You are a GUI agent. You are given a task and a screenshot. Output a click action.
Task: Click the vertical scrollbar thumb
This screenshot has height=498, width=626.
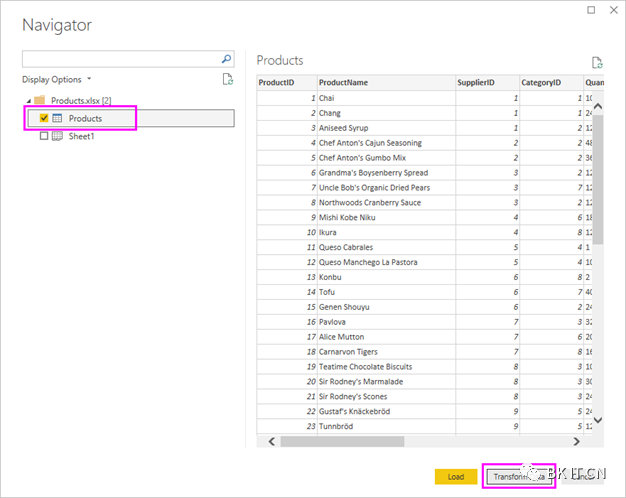coord(598,179)
